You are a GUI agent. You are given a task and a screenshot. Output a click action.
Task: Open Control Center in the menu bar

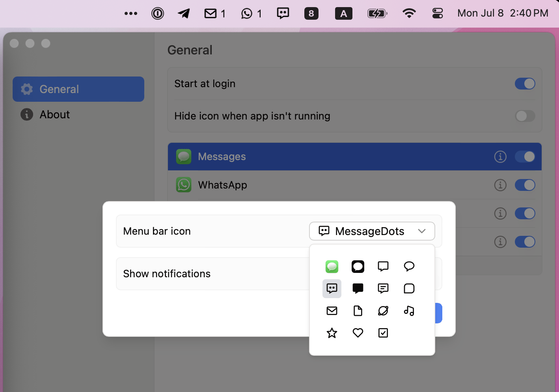(x=438, y=13)
